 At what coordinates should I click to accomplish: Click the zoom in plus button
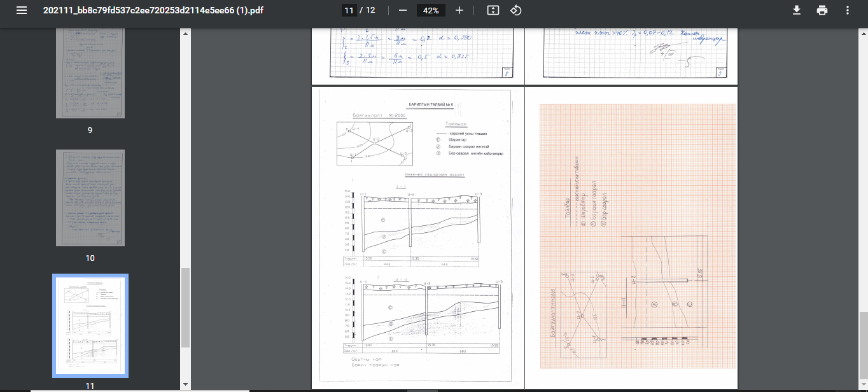click(459, 10)
